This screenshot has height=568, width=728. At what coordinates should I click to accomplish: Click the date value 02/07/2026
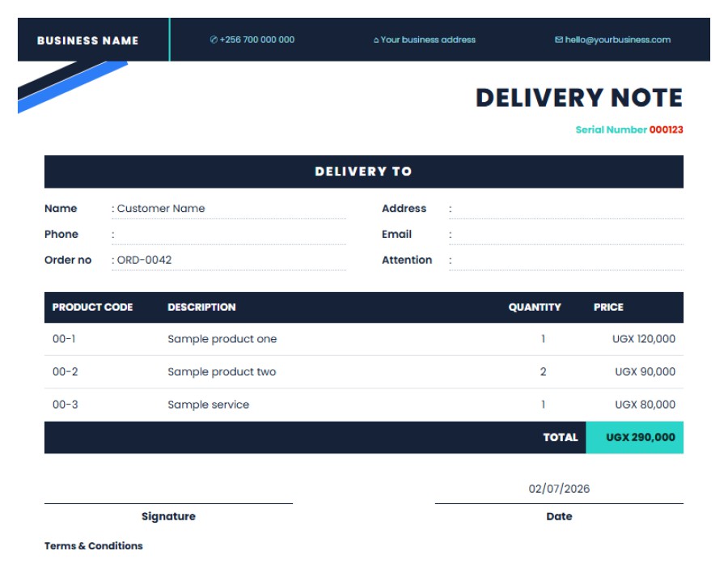click(x=559, y=489)
